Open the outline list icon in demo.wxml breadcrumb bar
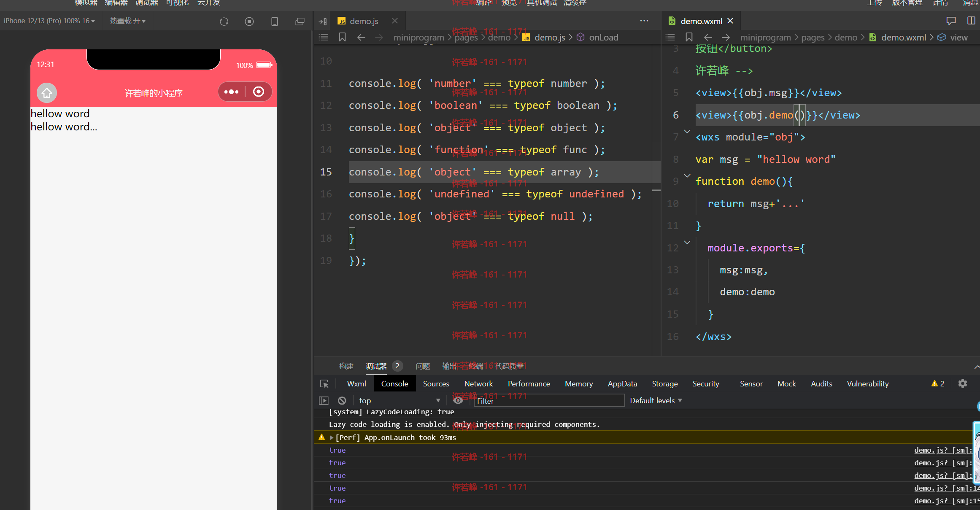980x510 pixels. point(670,37)
